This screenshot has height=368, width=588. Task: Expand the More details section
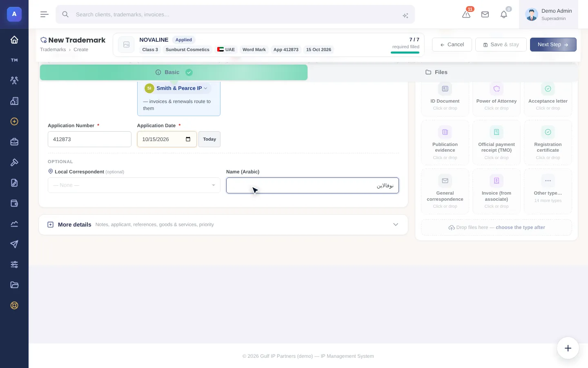(223, 224)
